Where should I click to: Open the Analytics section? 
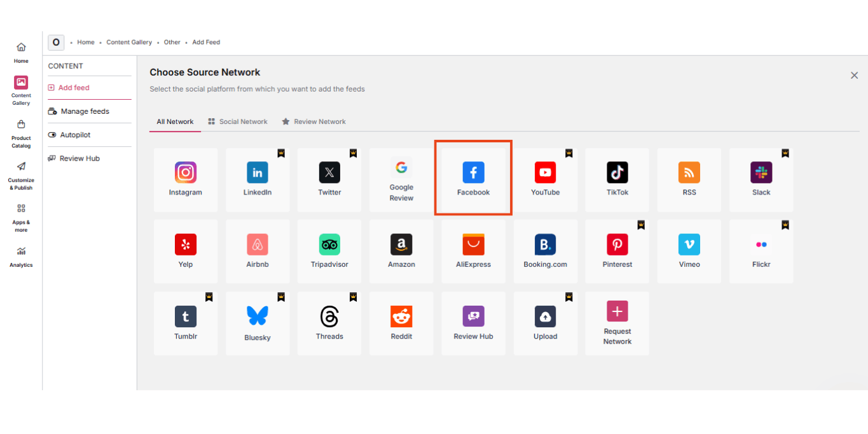[x=21, y=257]
